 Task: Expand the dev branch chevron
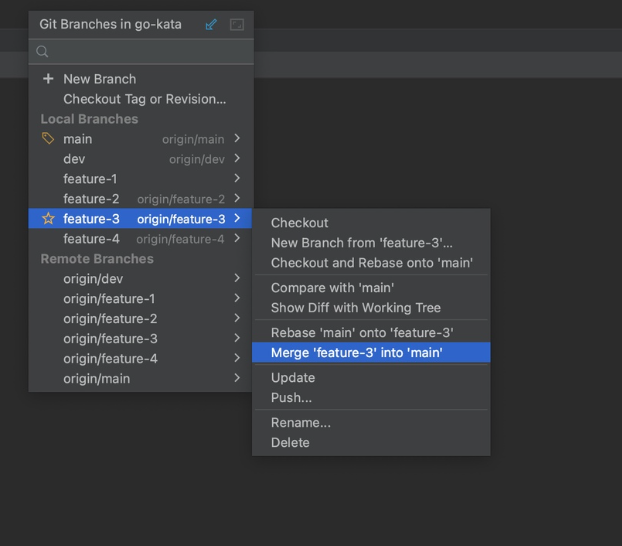(237, 159)
